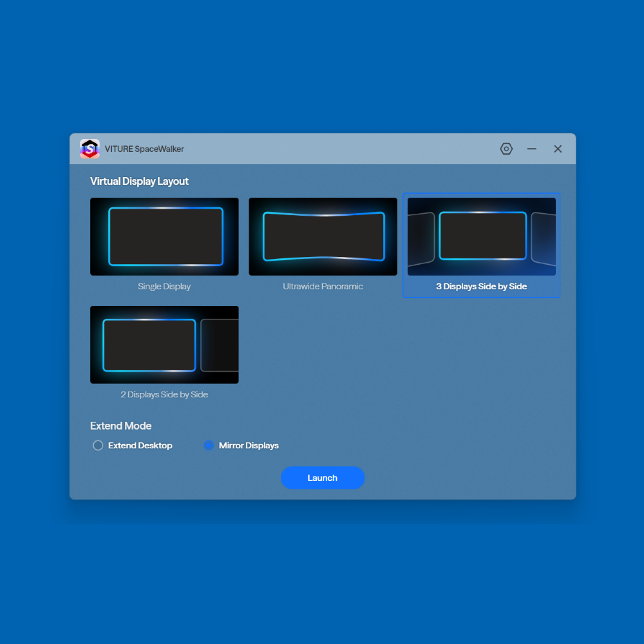The image size is (644, 644).
Task: Click the Mirror Displays option text
Action: click(249, 445)
